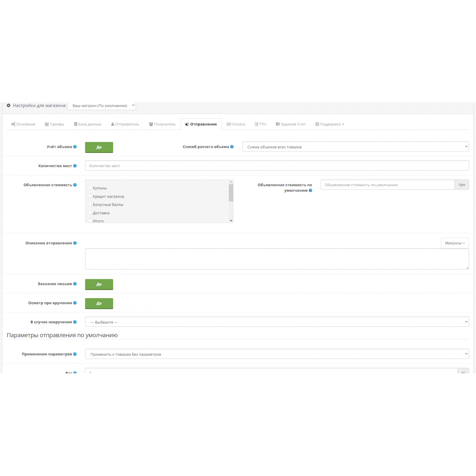Viewport: 476px width, 476px height.
Task: Open the Макросы button menu
Action: coord(455,243)
